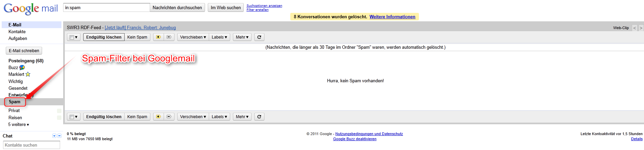Image resolution: width=644 pixels, height=150 pixels.
Task: Tick the top select-all checkbox
Action: tap(72, 37)
